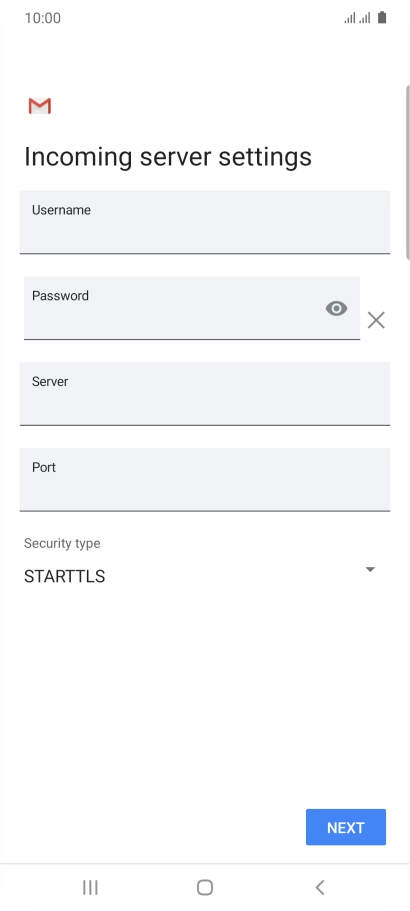Click the NEXT button

pos(346,827)
